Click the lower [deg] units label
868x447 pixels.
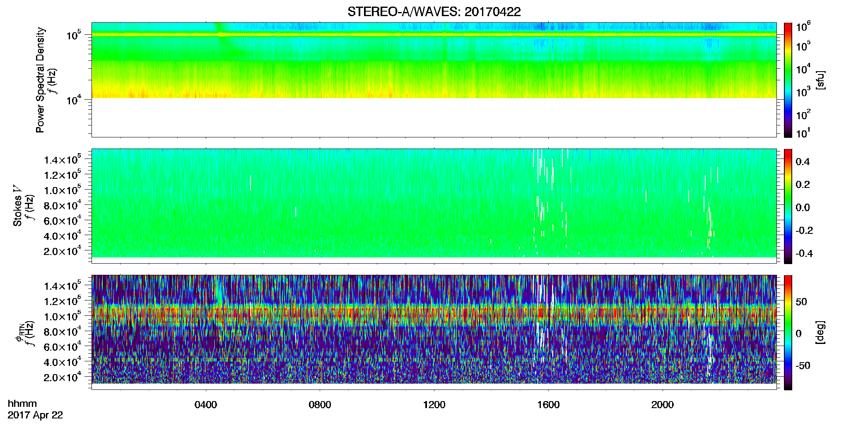point(820,332)
